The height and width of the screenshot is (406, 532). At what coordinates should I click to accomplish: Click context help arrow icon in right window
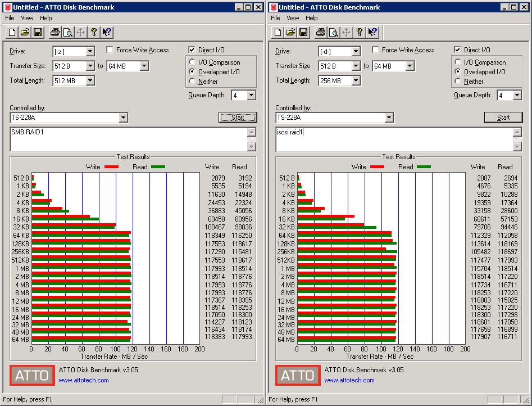[372, 32]
